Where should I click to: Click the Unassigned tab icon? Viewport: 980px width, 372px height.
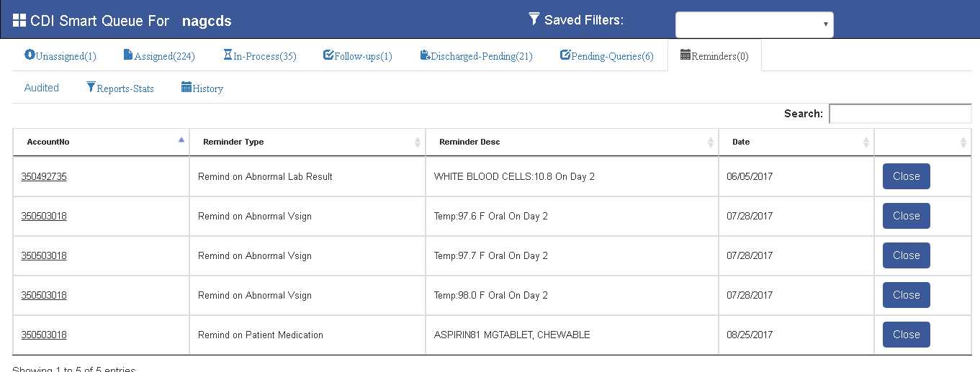coord(30,55)
